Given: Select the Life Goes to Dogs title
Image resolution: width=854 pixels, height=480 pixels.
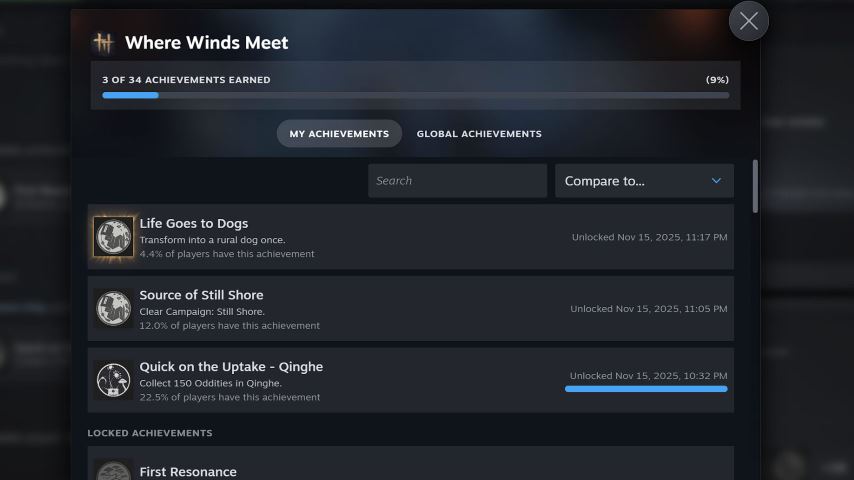Looking at the screenshot, I should pos(193,223).
